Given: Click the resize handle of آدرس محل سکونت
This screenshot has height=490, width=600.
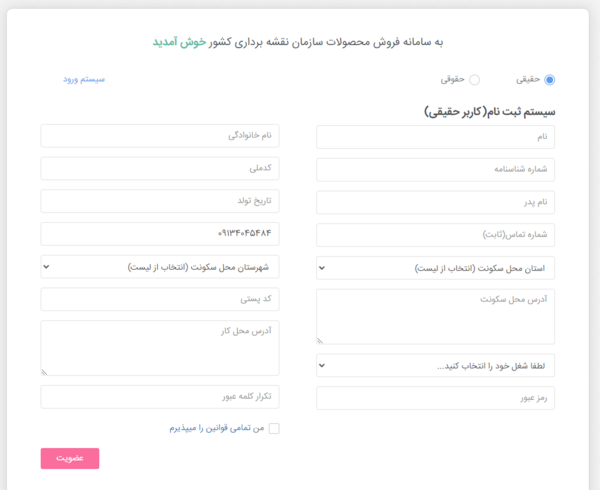Looking at the screenshot, I should pos(320,340).
